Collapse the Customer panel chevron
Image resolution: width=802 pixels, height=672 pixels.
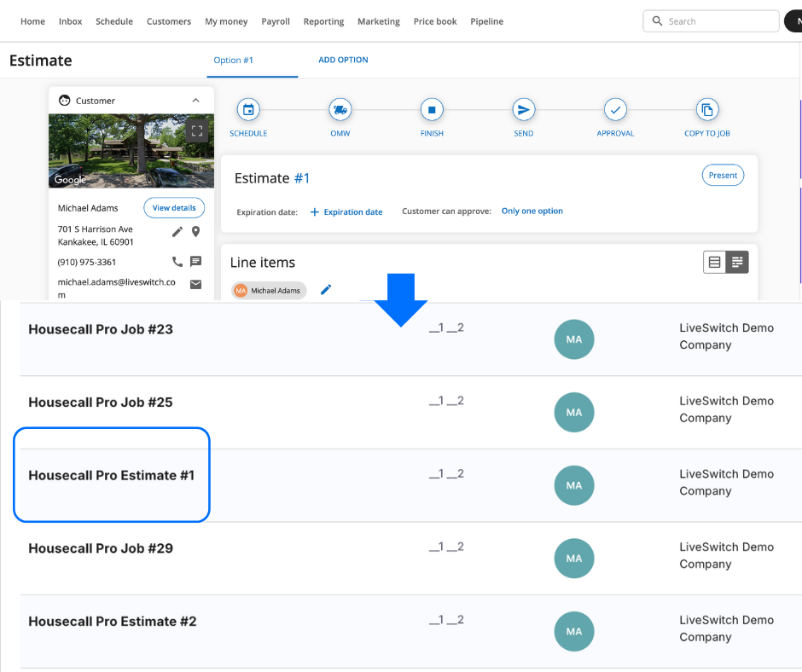pyautogui.click(x=195, y=101)
